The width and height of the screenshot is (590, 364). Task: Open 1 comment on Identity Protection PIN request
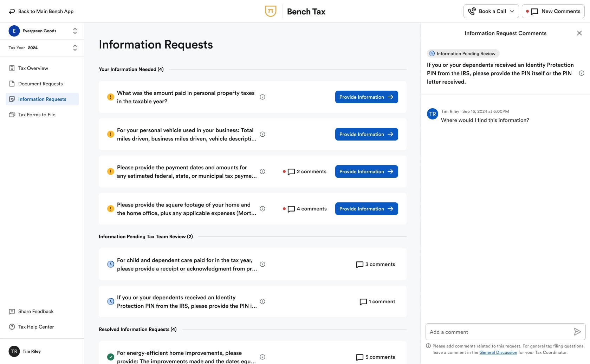click(x=377, y=301)
